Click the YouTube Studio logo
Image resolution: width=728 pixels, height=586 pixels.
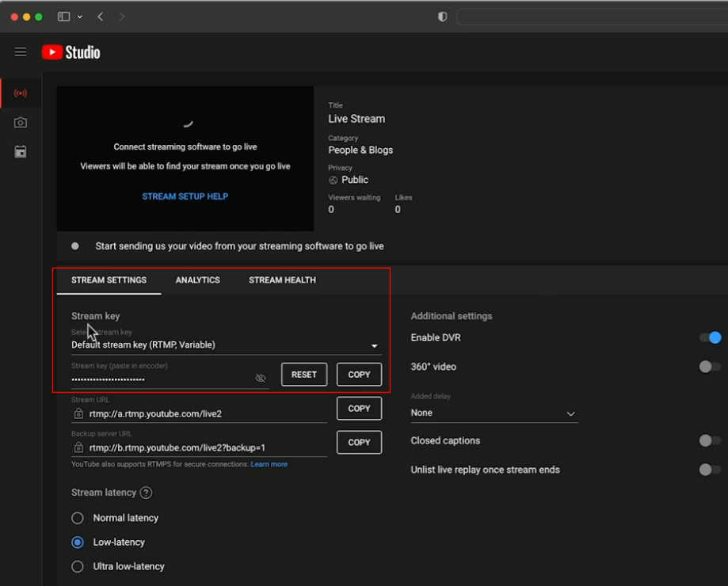click(x=71, y=52)
